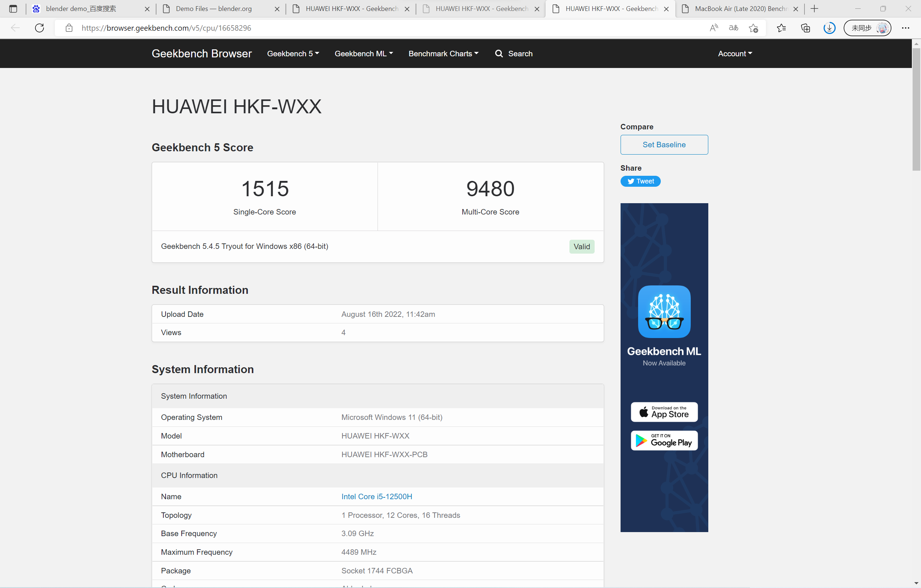Open the Intel Core i5-12500H link
The width and height of the screenshot is (921, 588).
[x=376, y=497]
